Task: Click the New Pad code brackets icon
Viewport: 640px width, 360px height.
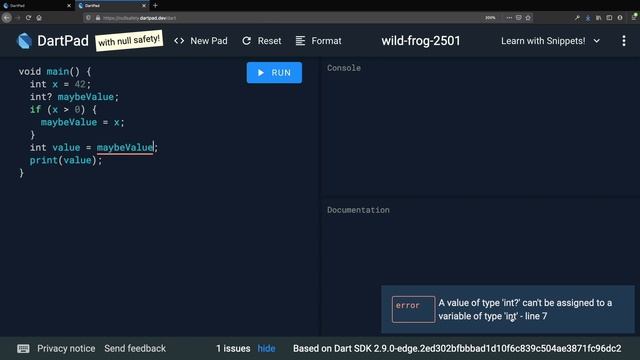Action: click(179, 41)
